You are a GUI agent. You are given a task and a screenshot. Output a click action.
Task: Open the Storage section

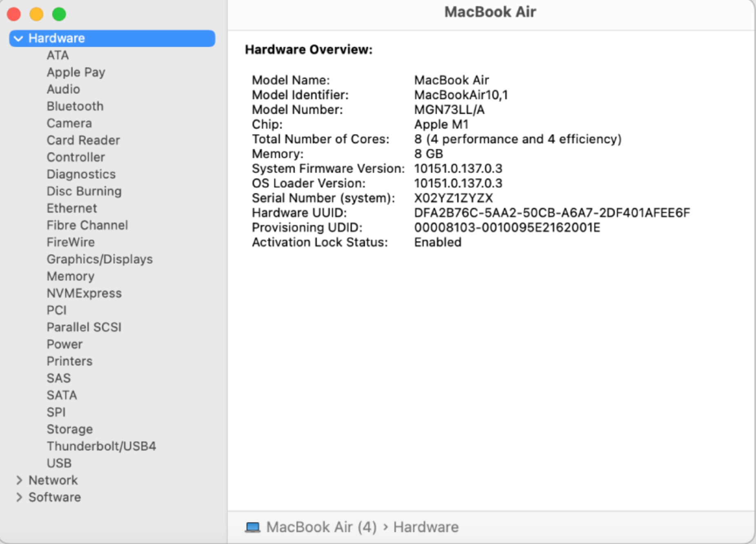point(70,429)
